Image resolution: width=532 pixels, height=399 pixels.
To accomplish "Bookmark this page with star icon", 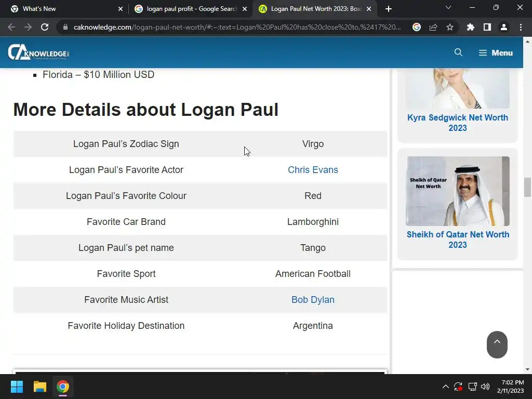I will tap(450, 27).
